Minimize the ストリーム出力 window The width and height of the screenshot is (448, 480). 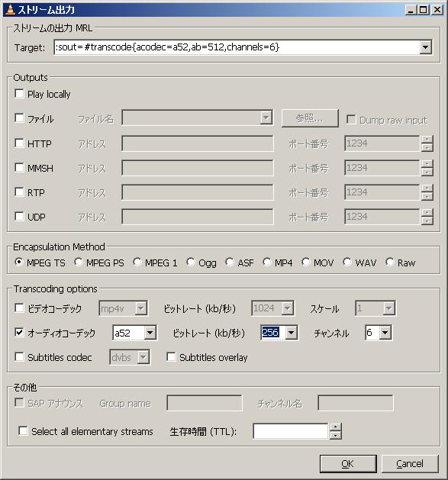411,10
